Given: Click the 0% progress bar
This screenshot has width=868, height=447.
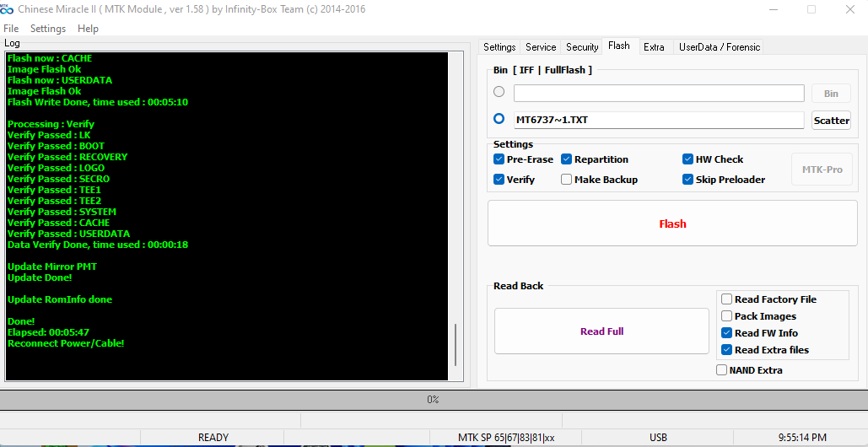Looking at the screenshot, I should 434,400.
